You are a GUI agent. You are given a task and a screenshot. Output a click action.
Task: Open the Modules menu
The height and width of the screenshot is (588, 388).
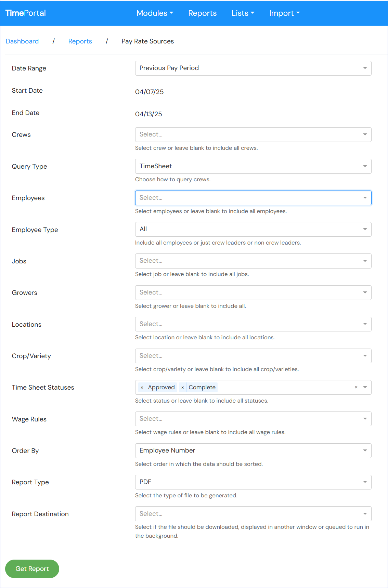[x=155, y=13]
